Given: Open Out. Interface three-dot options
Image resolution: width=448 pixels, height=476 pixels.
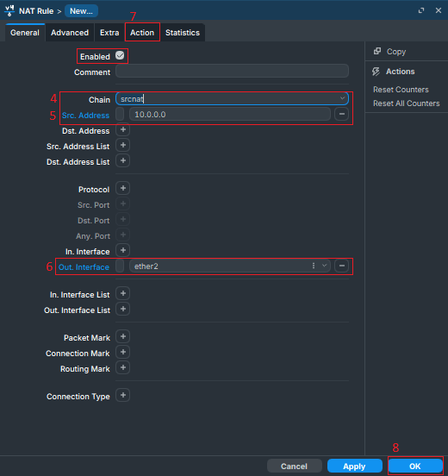Looking at the screenshot, I should tap(314, 266).
